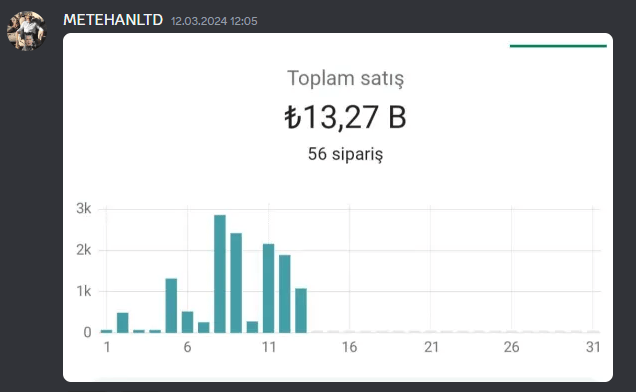Click the ₺13,27 B total sales amount

click(x=345, y=117)
